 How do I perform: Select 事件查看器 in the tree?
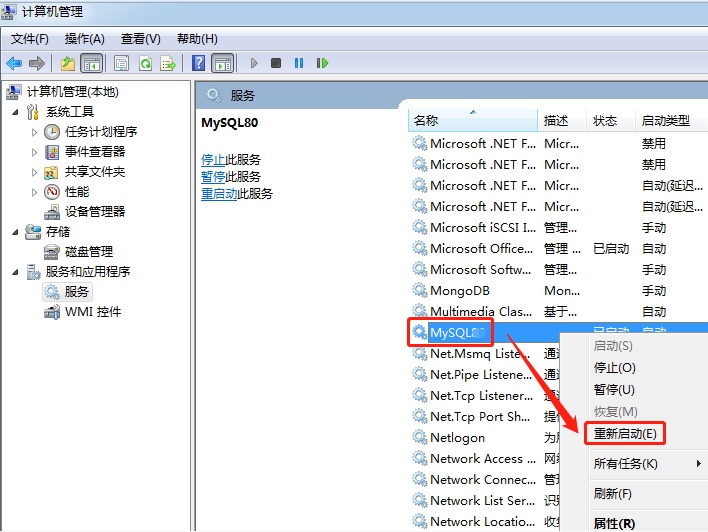[x=95, y=152]
